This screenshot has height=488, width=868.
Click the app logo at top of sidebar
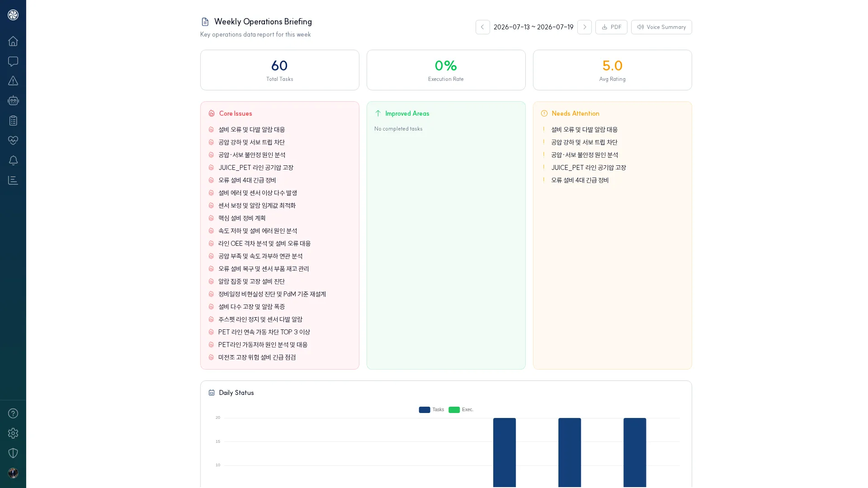pos(13,15)
